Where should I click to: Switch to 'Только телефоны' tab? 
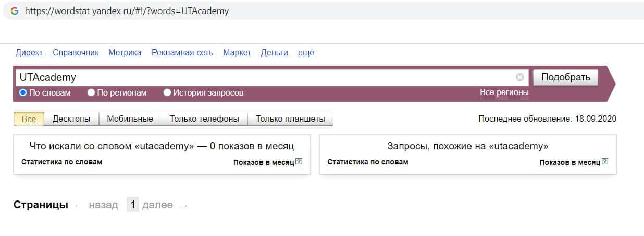204,119
